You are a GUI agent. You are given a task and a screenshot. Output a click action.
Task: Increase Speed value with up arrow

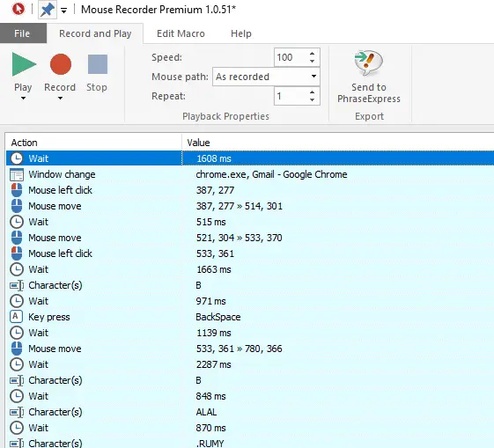click(x=312, y=54)
